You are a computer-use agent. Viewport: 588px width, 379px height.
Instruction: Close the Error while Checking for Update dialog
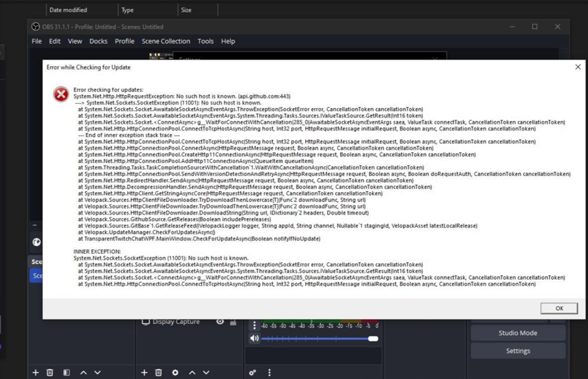coord(578,67)
